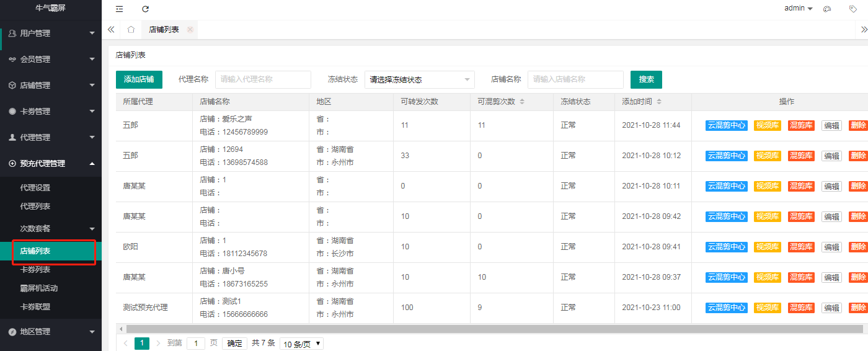The width and height of the screenshot is (868, 351).
Task: Click 编辑 for 12694 store row
Action: [831, 156]
